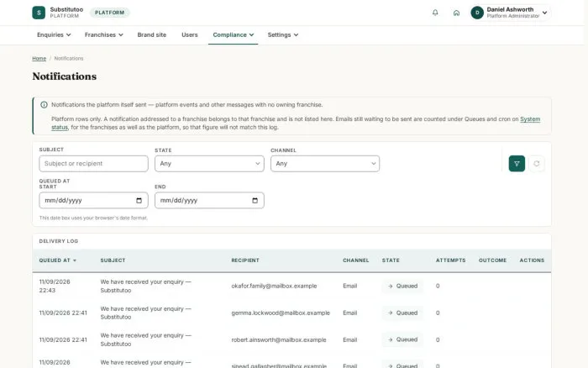Screen dimensions: 588x368
Task: Focus the Queued at Start date field
Action: [93, 200]
